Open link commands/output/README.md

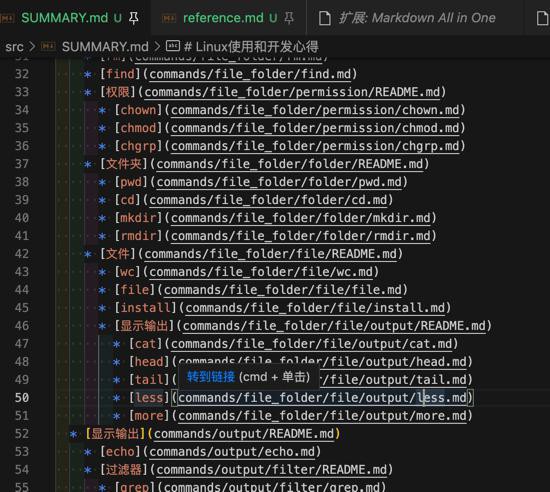click(x=244, y=434)
